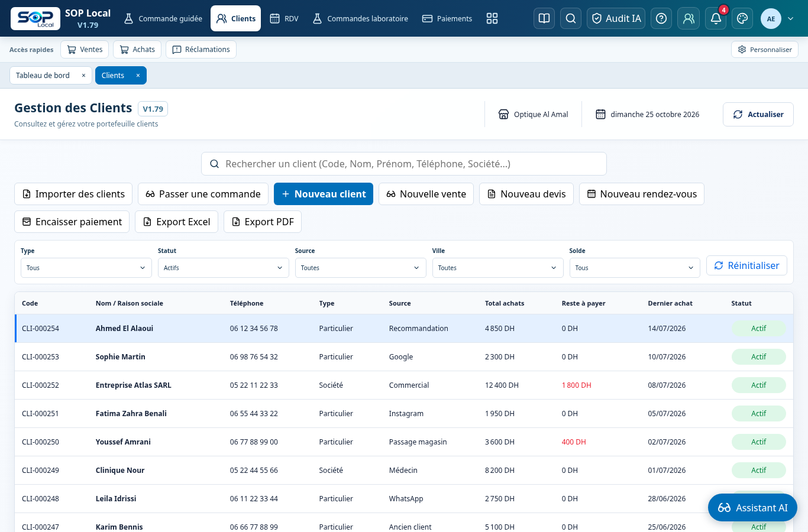Go to RDV menu
Screen dimensions: 808x532
click(x=284, y=18)
